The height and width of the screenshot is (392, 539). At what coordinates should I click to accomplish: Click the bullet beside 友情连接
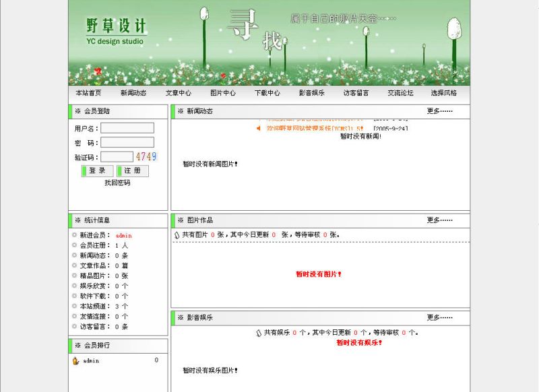(x=74, y=316)
